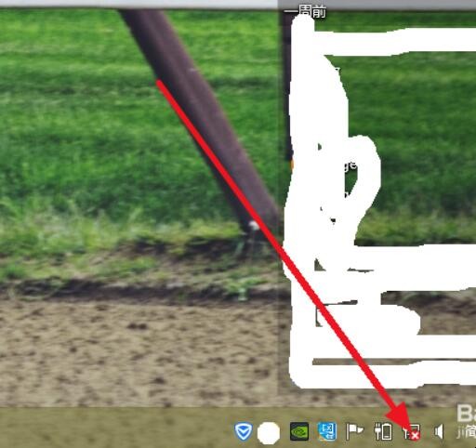Open the volume speaker tray icon
Image resolution: width=476 pixels, height=448 pixels.
click(440, 431)
